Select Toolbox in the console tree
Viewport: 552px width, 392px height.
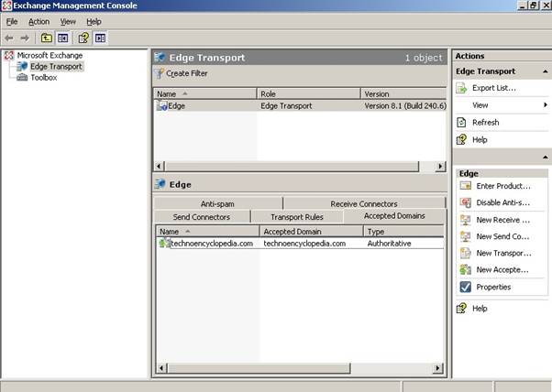tap(44, 77)
